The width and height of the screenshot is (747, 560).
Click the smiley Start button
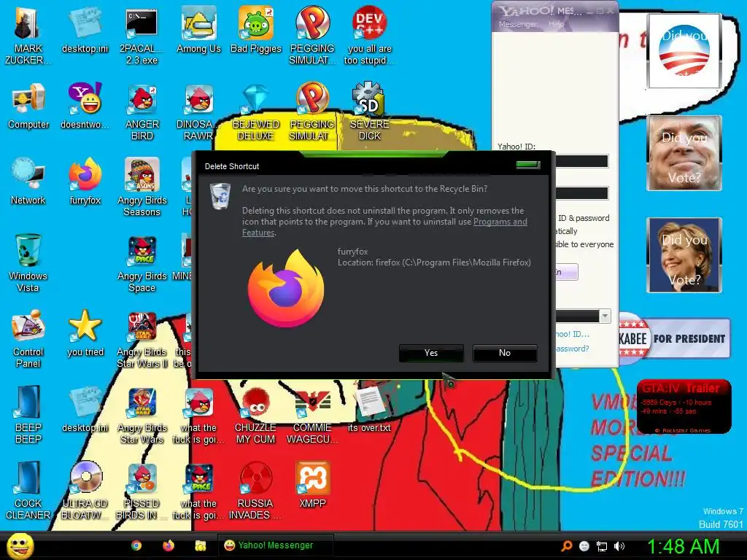click(20, 545)
